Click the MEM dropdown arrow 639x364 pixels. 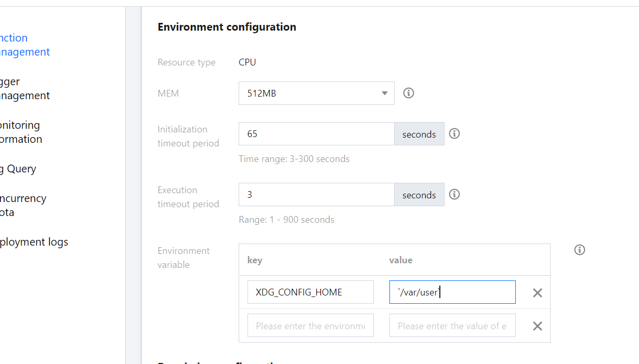(385, 93)
